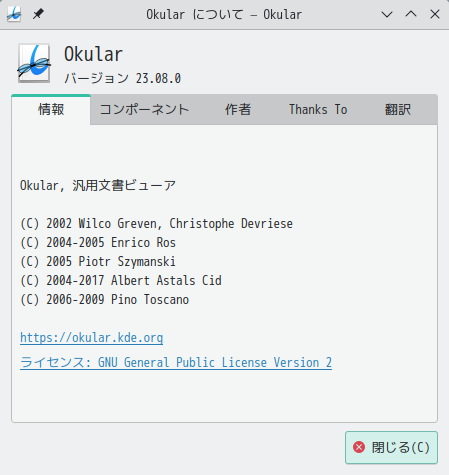Open the 作者 tab
The image size is (449, 475).
coord(238,110)
